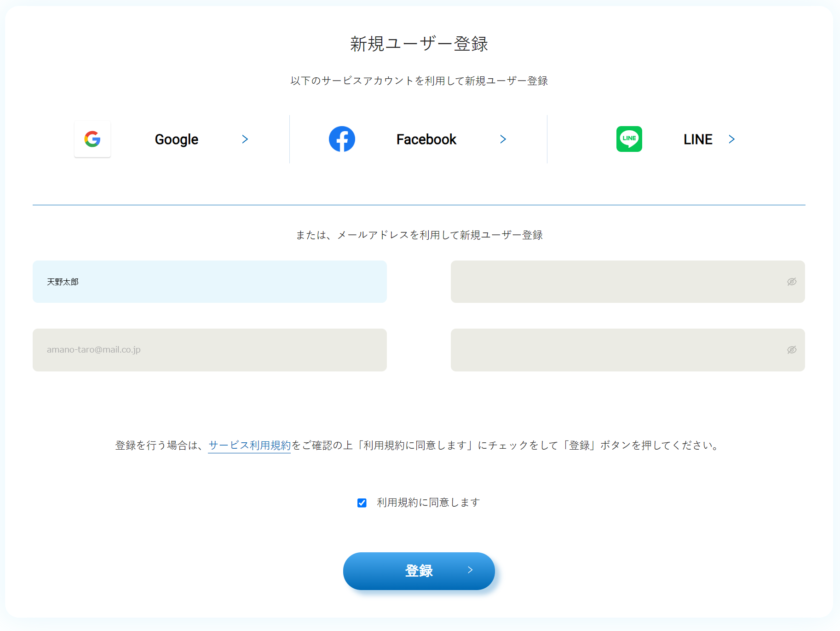Sign up using the Facebook label
The height and width of the screenshot is (631, 840).
point(426,139)
